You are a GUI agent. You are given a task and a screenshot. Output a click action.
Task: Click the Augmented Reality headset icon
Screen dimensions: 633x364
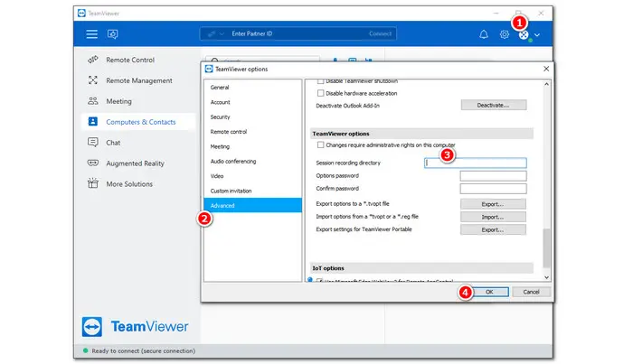click(93, 163)
